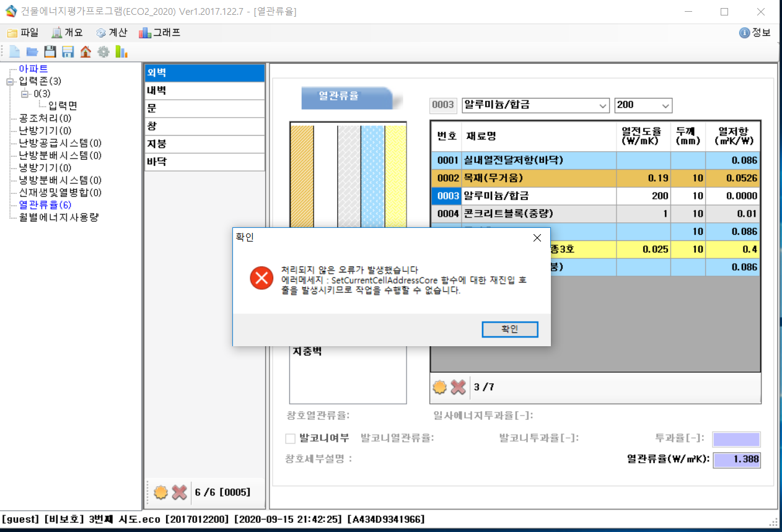Image resolution: width=782 pixels, height=532 pixels.
Task: Click the bar chart graph toolbar icon
Action: point(121,52)
